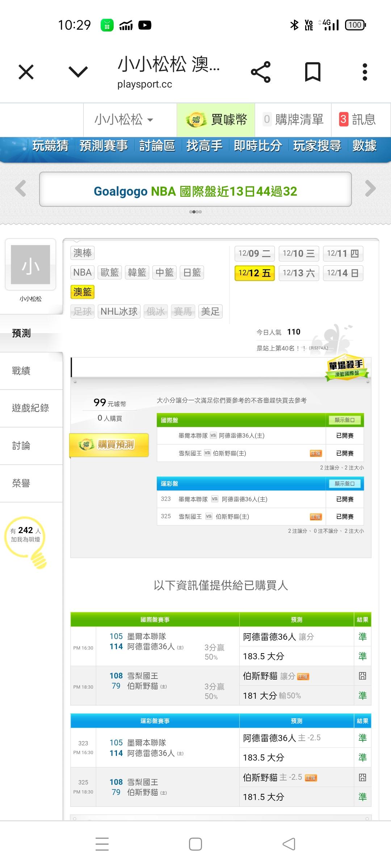
Task: Click 181 大分 輸50% prediction text
Action: point(272,696)
